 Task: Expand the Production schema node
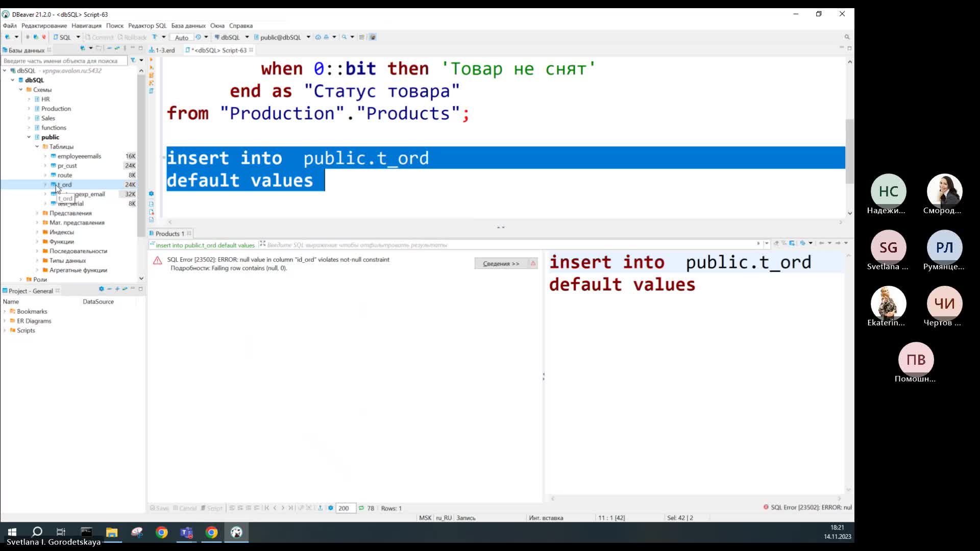tap(29, 109)
